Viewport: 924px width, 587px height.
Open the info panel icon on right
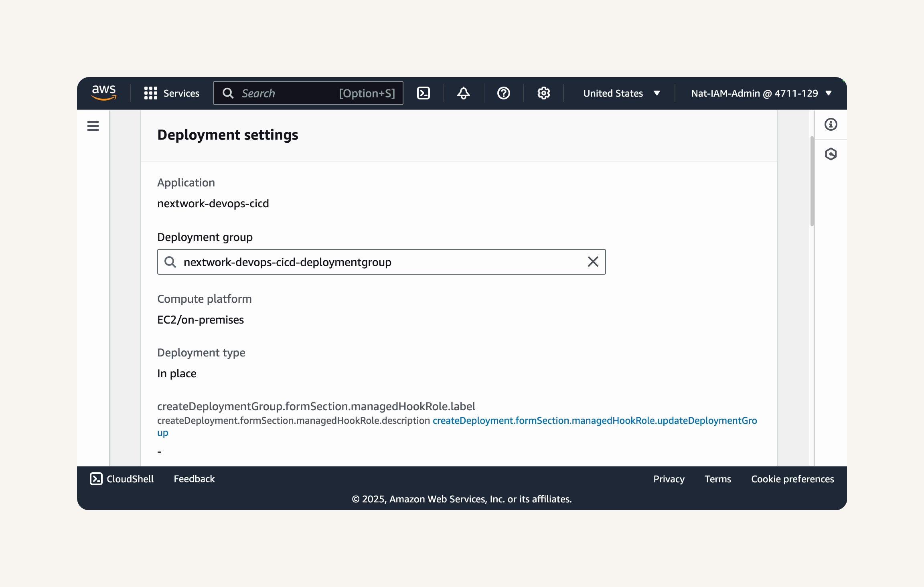point(831,124)
